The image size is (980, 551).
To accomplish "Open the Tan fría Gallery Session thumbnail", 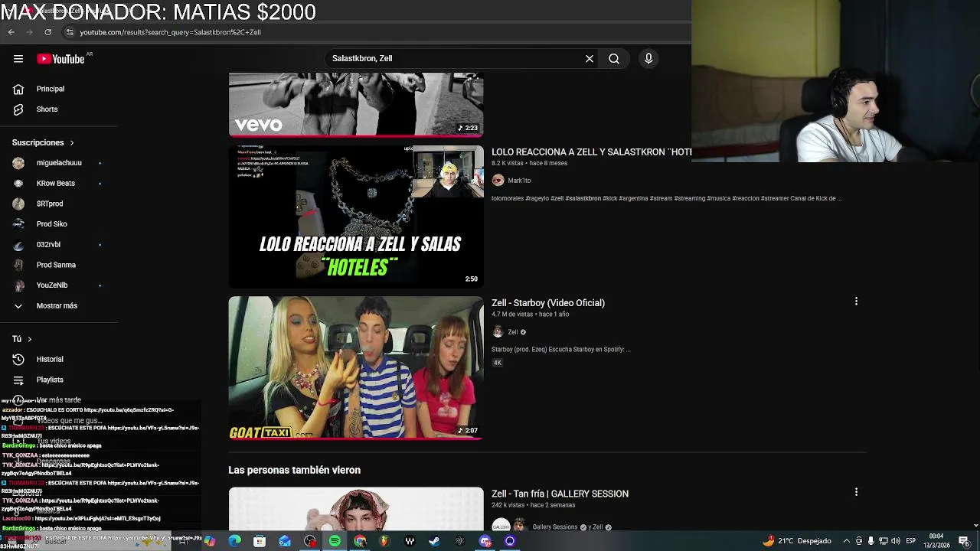I will coord(356,509).
